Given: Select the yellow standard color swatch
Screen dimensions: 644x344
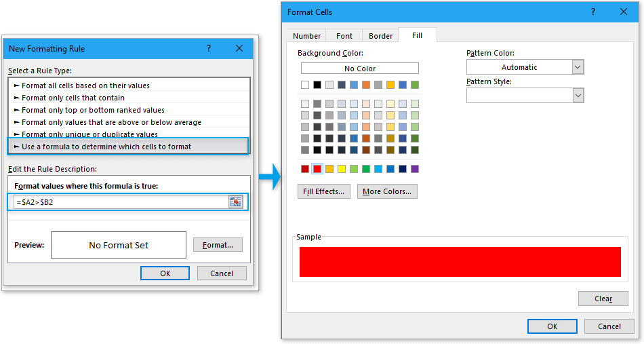Looking at the screenshot, I should pyautogui.click(x=342, y=169).
